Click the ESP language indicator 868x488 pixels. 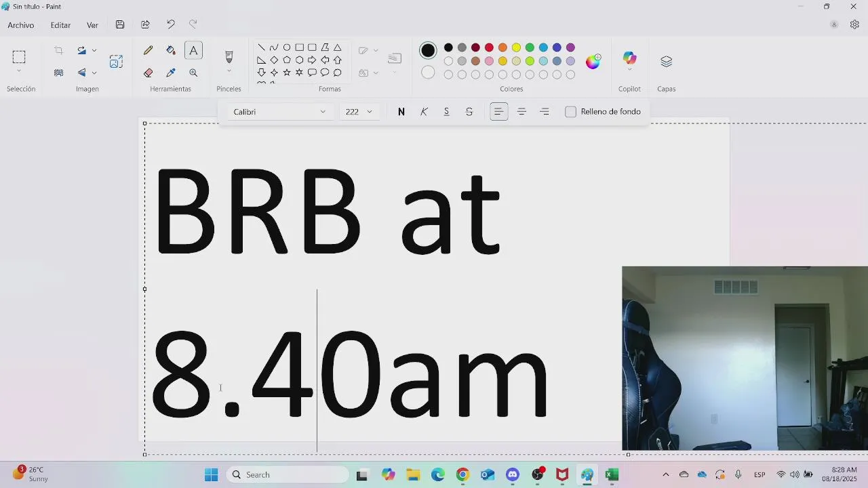pyautogui.click(x=759, y=474)
